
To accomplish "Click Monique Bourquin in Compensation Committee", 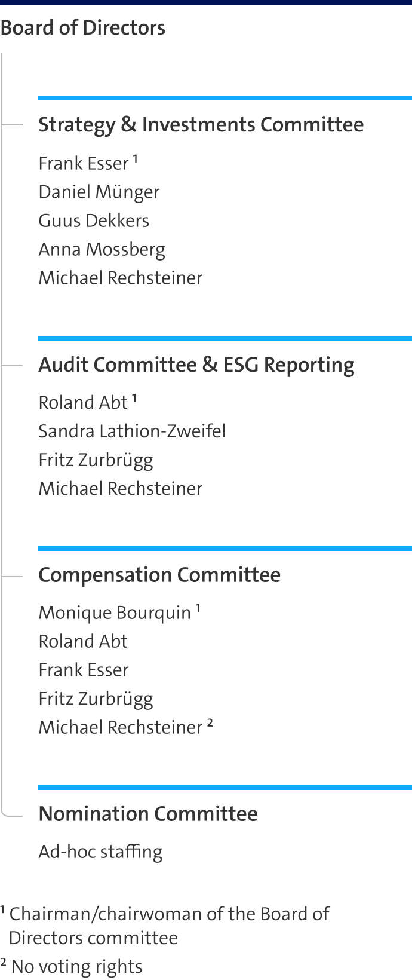I will [x=115, y=612].
